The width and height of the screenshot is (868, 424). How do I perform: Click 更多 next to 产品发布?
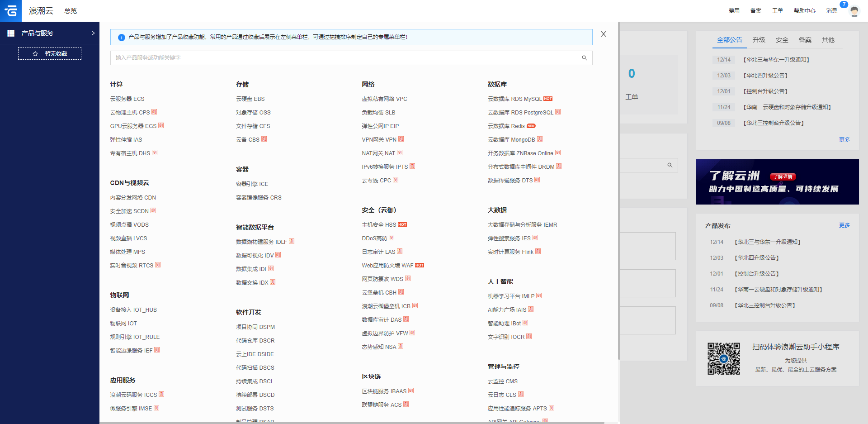(x=844, y=225)
